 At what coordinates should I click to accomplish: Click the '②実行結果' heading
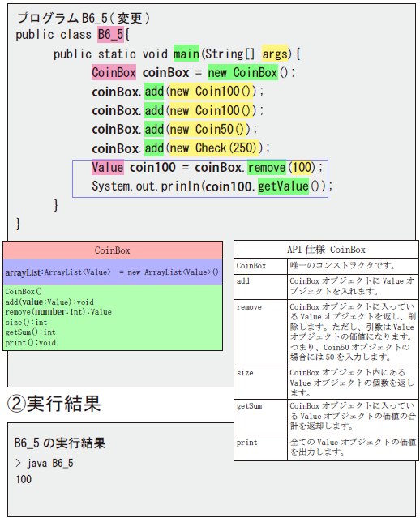click(54, 404)
